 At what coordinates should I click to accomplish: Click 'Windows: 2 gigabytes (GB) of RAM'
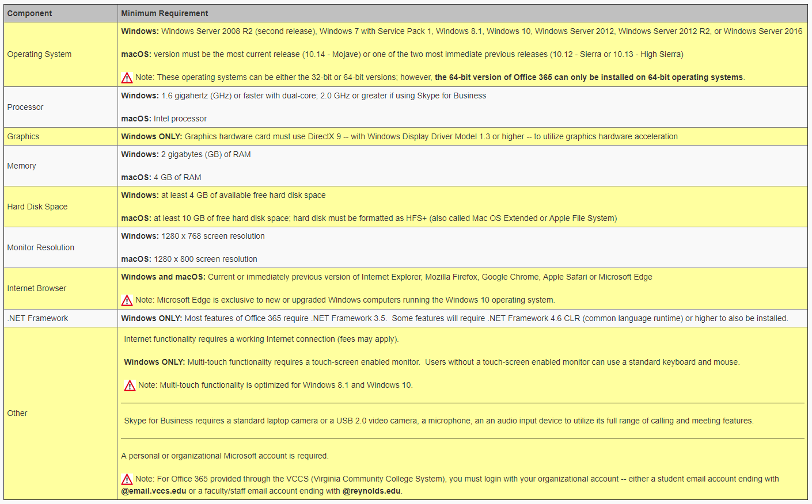click(185, 154)
